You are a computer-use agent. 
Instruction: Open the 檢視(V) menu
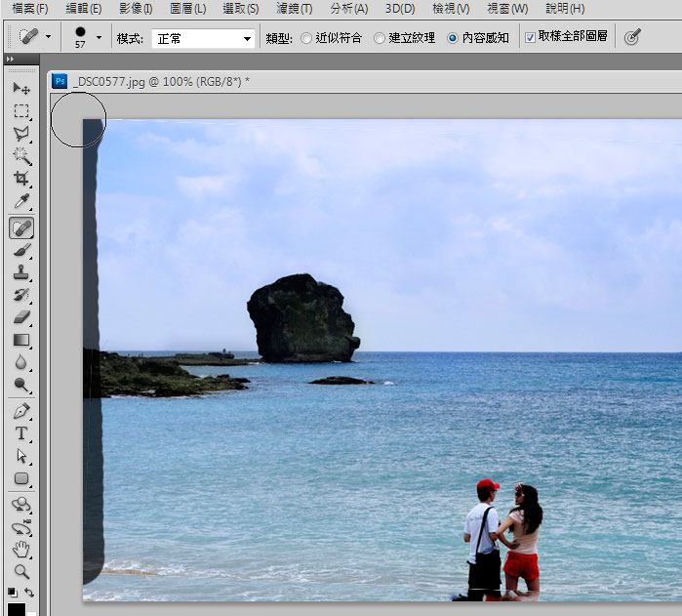pos(451,8)
